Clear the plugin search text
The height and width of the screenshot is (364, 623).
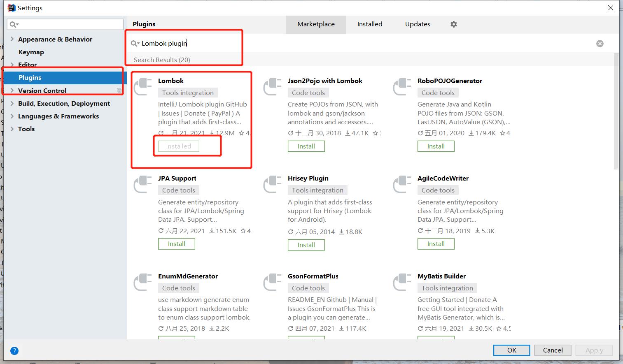point(600,44)
